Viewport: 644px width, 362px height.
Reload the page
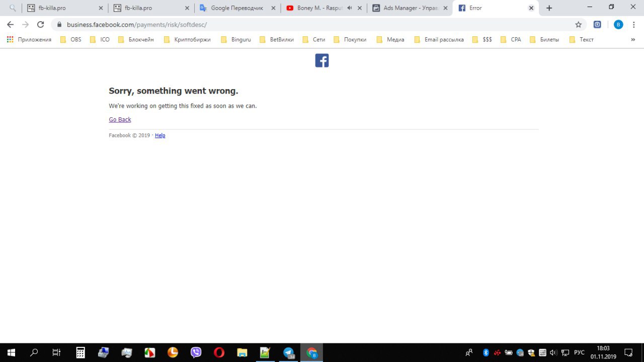click(x=41, y=25)
